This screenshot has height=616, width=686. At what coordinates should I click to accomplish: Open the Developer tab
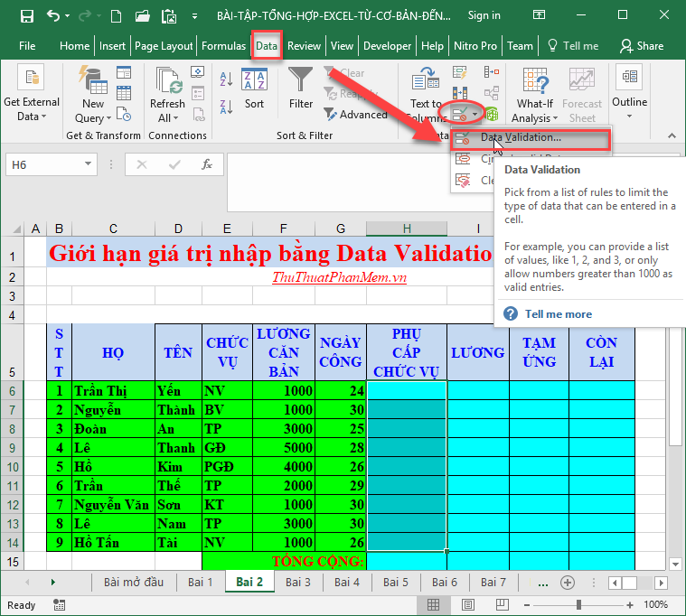tap(387, 46)
